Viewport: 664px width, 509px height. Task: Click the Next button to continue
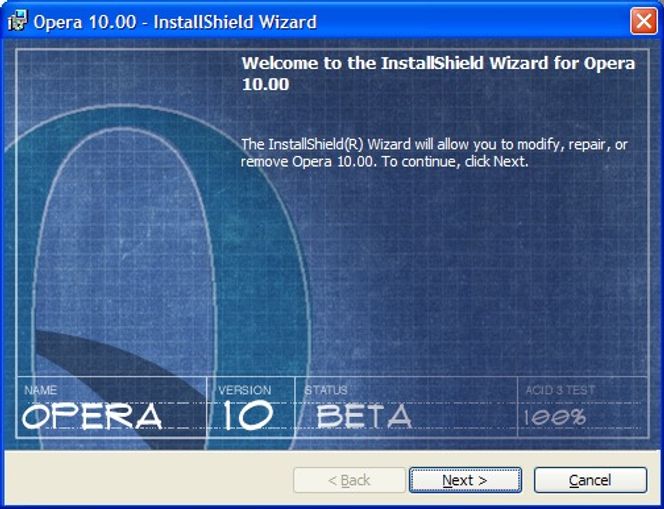click(465, 480)
